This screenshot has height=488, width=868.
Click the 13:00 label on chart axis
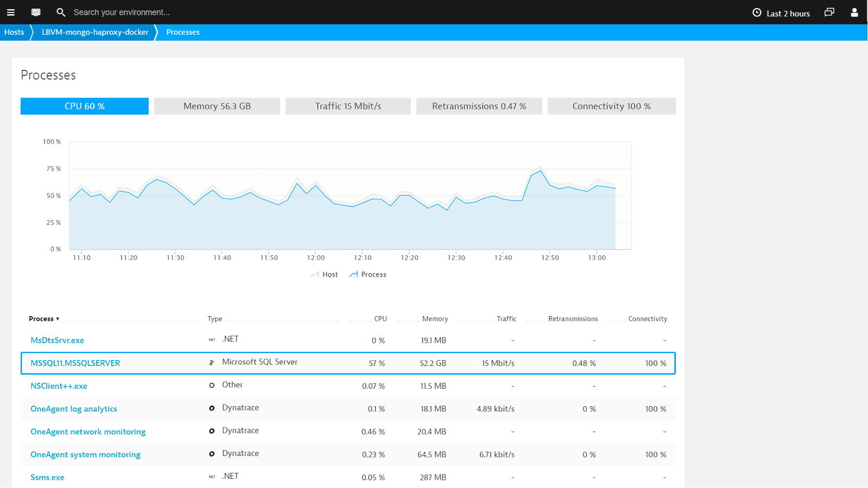tap(597, 258)
